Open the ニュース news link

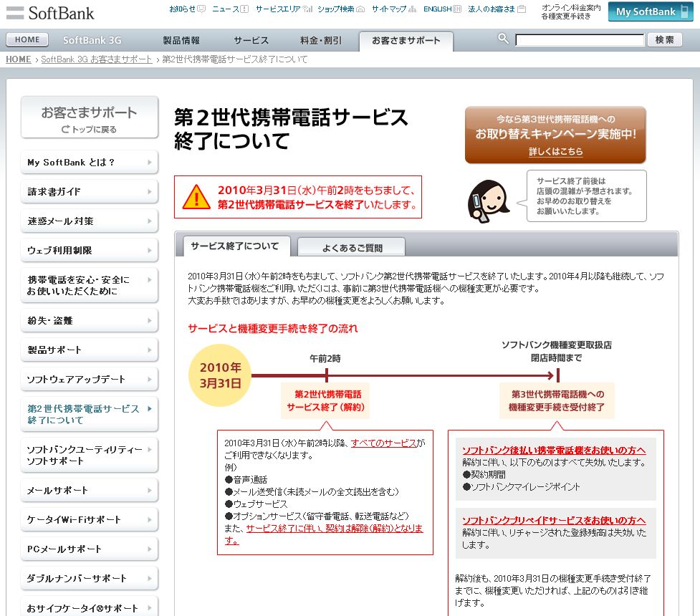tap(230, 9)
